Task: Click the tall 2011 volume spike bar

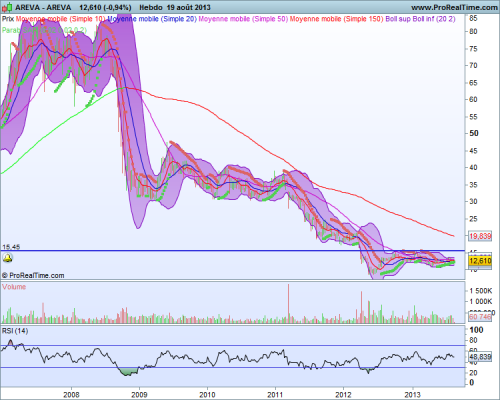Action: pyautogui.click(x=289, y=303)
